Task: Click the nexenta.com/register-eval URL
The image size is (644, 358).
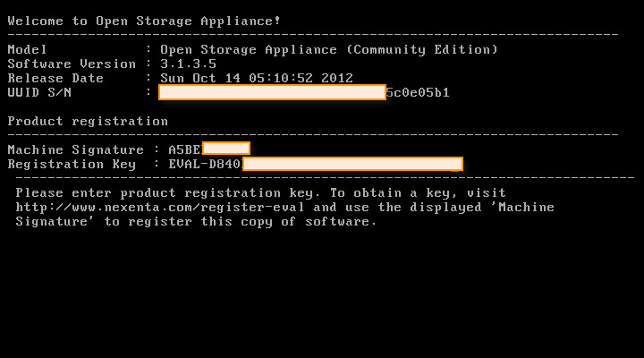Action: (160, 207)
